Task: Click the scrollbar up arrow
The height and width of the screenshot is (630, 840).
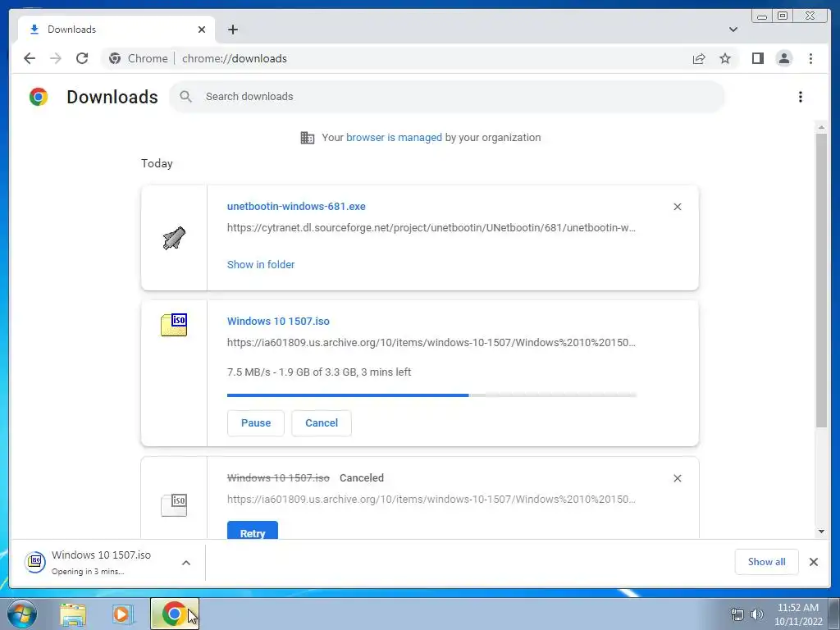Action: 821,127
